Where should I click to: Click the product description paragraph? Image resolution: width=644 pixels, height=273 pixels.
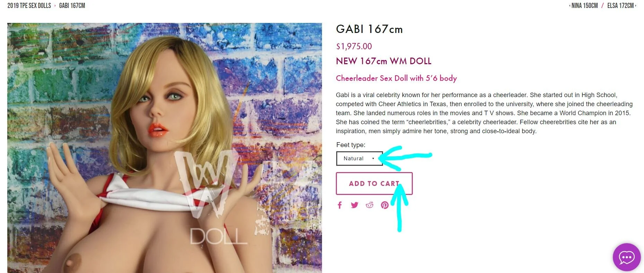tap(484, 113)
